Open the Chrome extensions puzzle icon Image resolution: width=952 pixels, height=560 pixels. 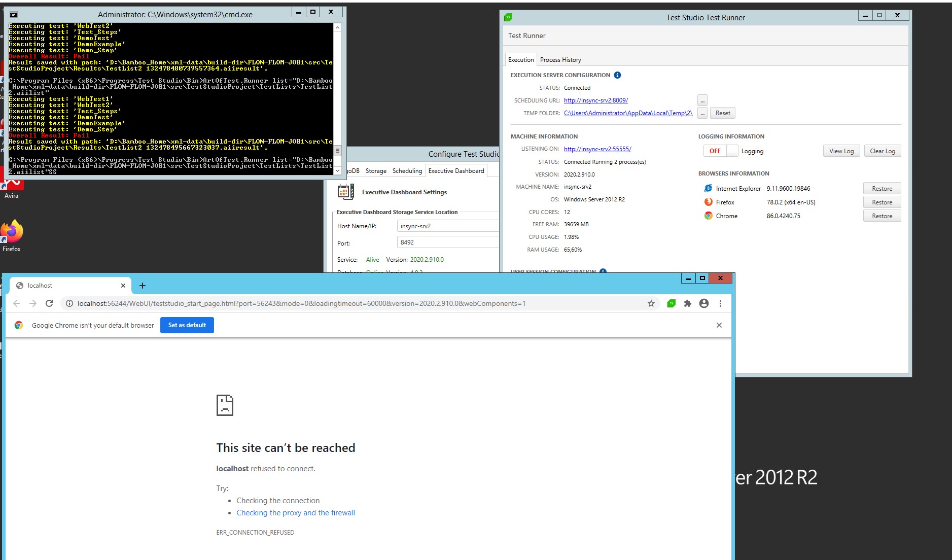(687, 303)
